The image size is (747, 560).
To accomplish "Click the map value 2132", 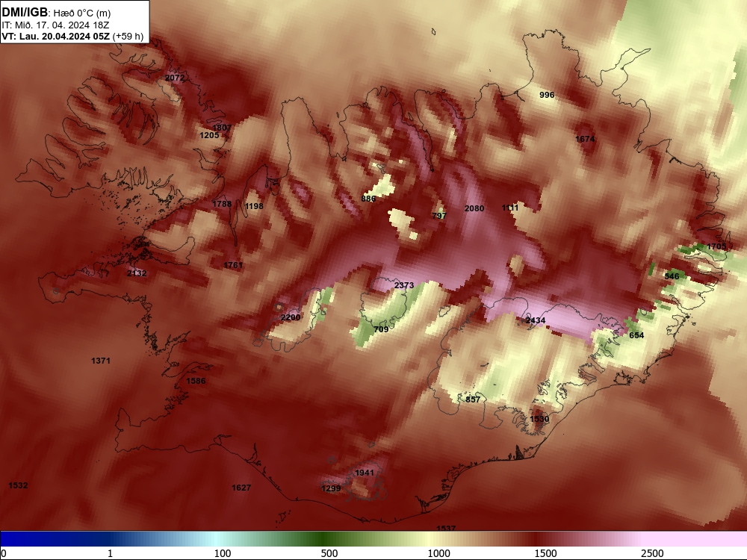I will coord(137,273).
